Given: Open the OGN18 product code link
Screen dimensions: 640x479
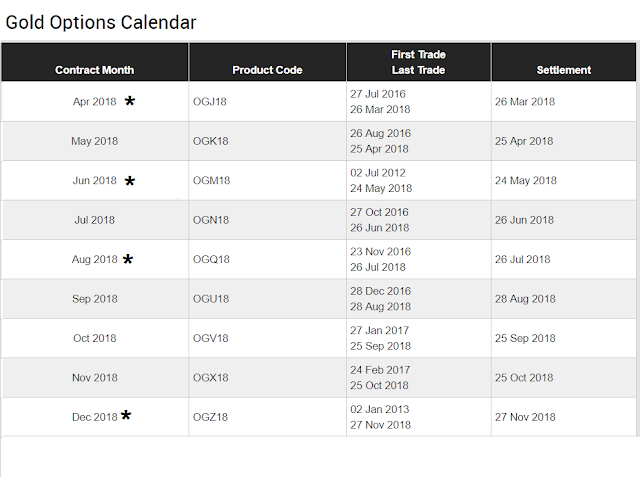Looking at the screenshot, I should pos(211,220).
